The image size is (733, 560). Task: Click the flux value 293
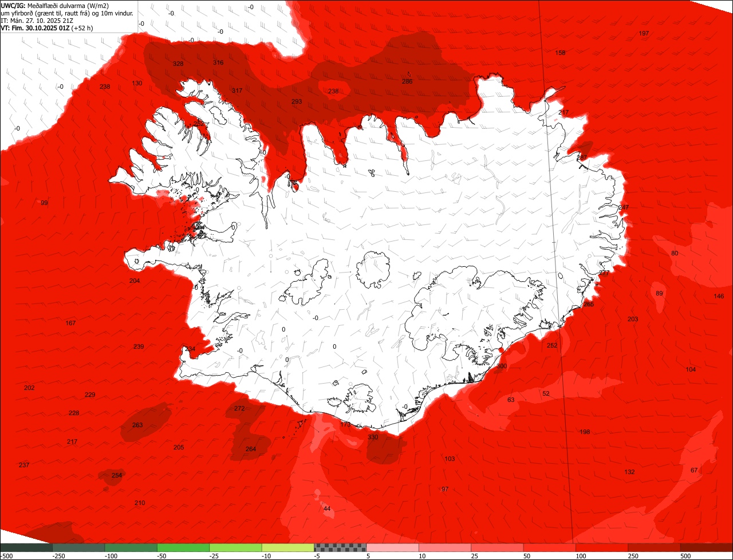pos(297,101)
